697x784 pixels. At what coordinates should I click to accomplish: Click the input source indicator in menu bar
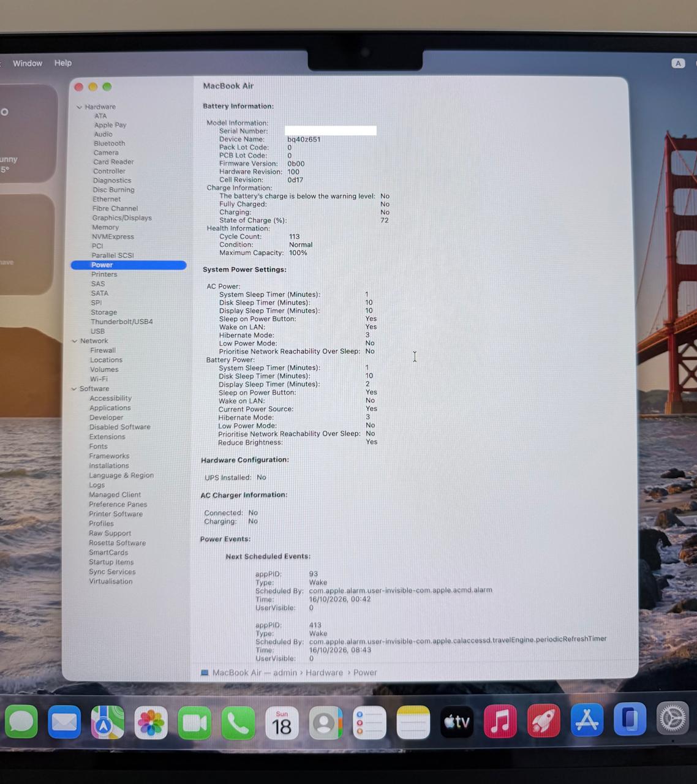tap(678, 63)
